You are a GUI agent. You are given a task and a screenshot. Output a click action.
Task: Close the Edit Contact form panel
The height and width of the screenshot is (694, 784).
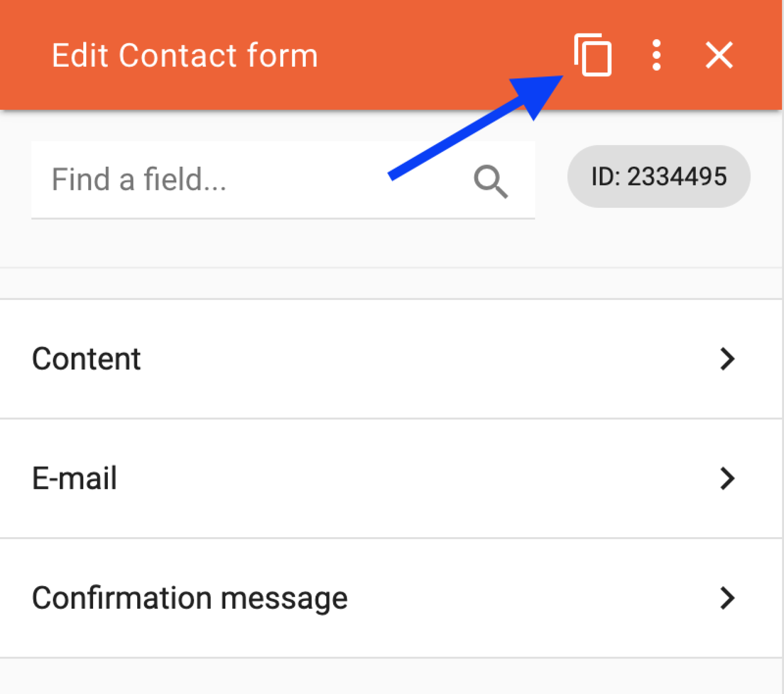tap(719, 55)
